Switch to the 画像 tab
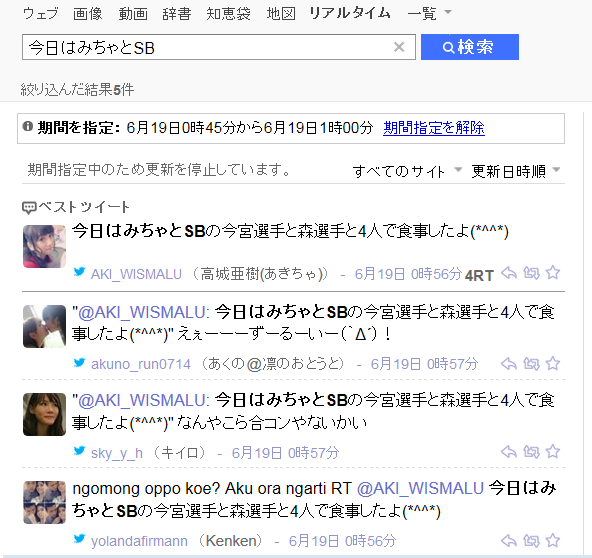This screenshot has width=592, height=558. pos(88,14)
